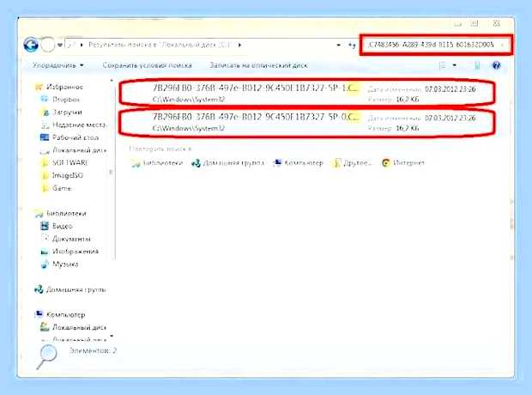
Task: Click the Компьютер monitor icon in sidebar
Action: click(x=39, y=314)
